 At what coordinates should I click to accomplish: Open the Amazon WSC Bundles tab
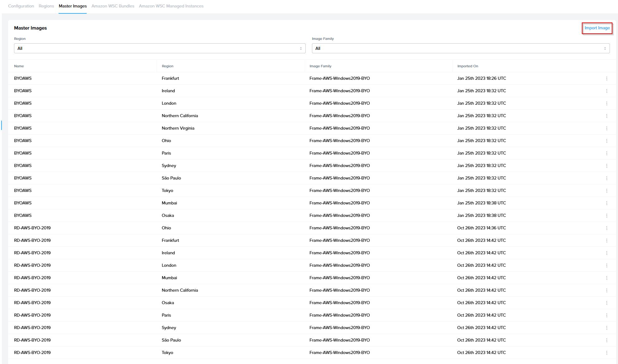[113, 6]
